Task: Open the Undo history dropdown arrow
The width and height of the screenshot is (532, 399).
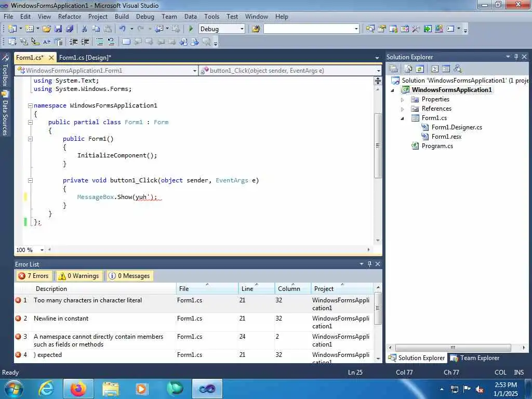Action: 131,29
